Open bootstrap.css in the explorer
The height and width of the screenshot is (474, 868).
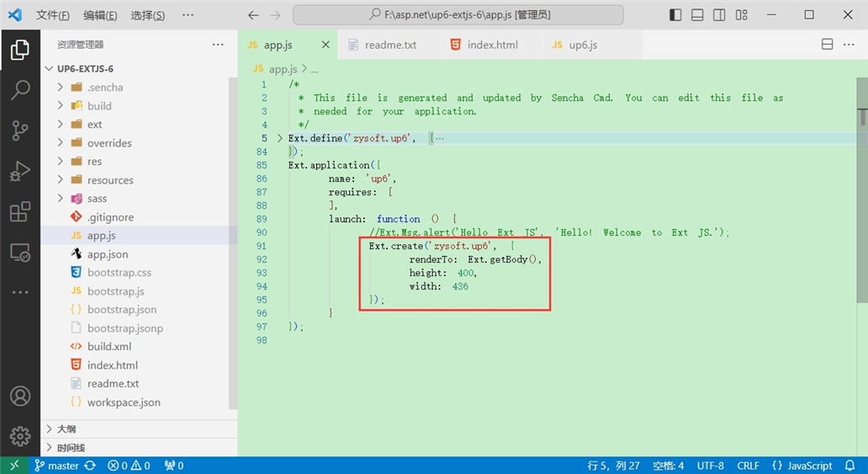pos(119,273)
